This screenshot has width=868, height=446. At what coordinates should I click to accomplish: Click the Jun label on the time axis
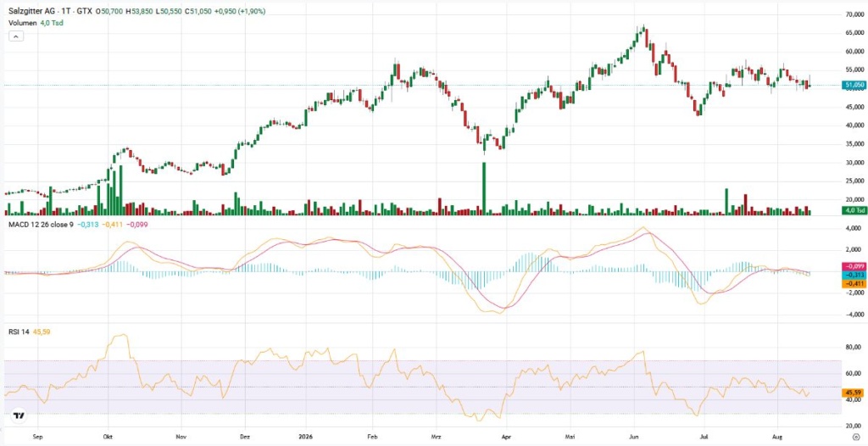636,437
